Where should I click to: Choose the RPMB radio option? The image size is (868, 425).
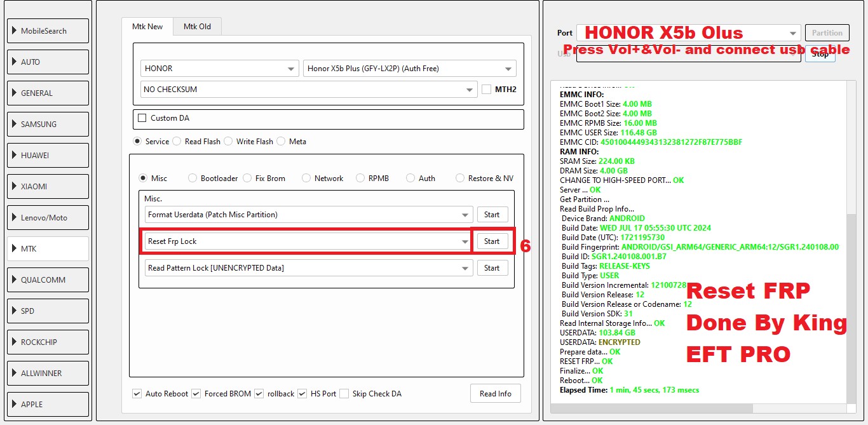[360, 179]
